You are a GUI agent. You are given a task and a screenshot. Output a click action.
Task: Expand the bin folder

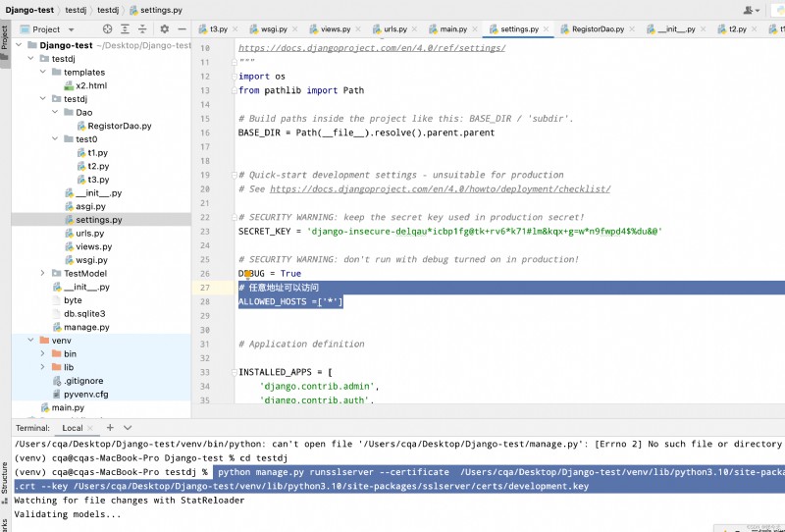[43, 353]
